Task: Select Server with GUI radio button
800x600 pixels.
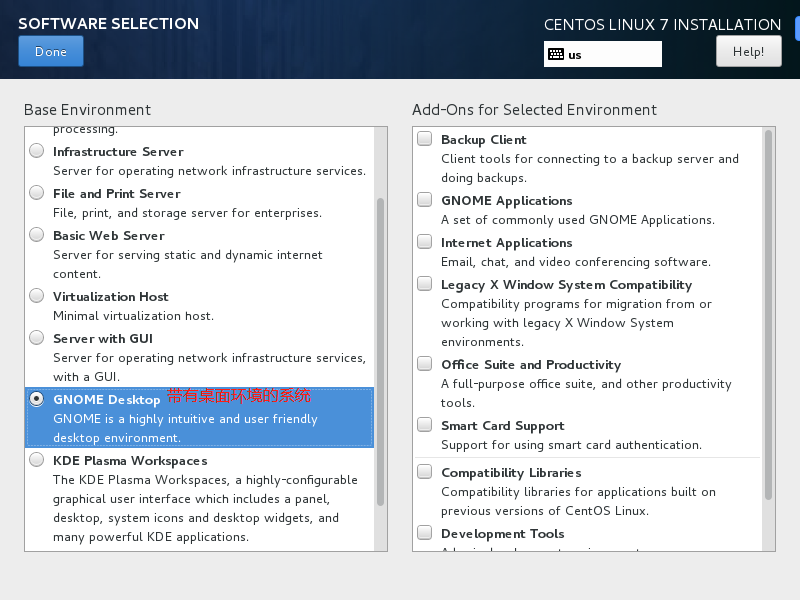Action: 37,338
